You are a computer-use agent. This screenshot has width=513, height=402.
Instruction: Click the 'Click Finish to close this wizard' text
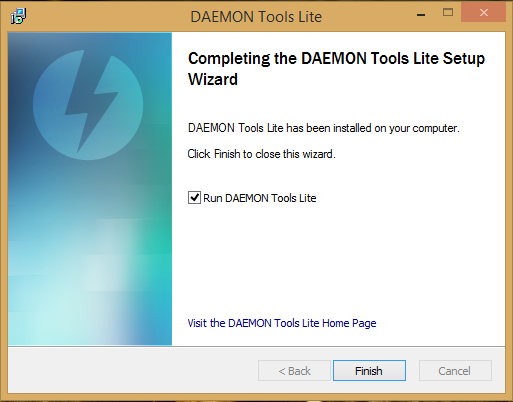tap(261, 154)
